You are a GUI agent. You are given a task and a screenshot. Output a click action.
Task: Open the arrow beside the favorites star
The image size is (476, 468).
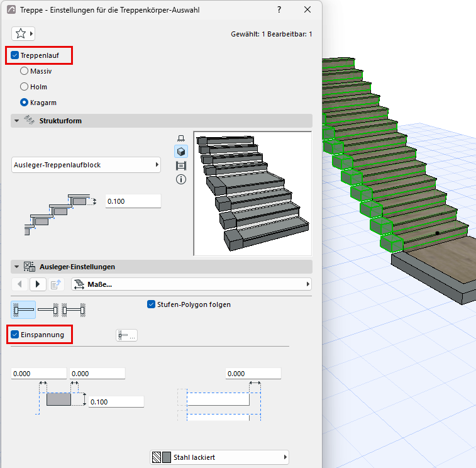pyautogui.click(x=31, y=33)
